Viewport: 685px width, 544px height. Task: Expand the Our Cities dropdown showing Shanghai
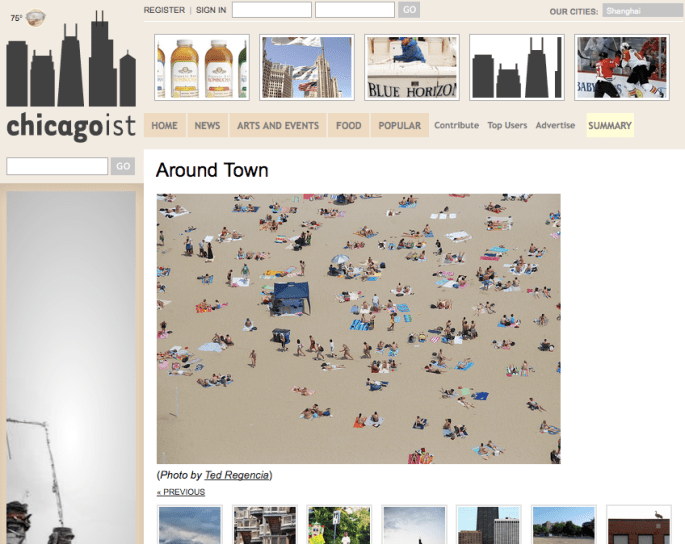641,12
